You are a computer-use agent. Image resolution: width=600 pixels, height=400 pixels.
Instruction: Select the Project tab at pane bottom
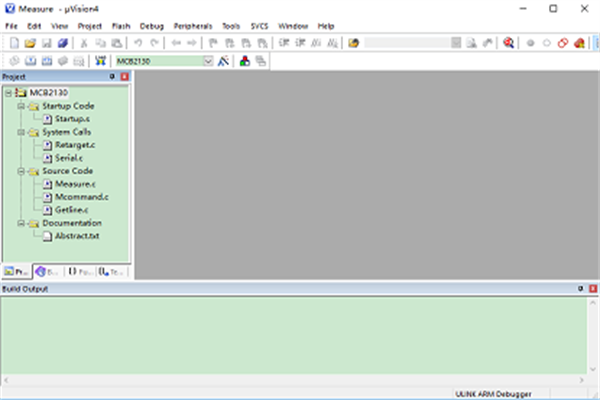coord(16,272)
